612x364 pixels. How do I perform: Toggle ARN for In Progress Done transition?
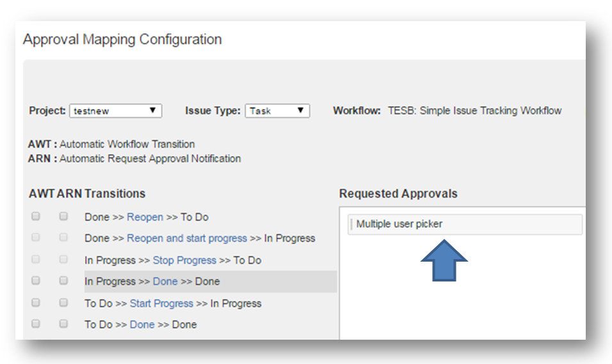(63, 281)
